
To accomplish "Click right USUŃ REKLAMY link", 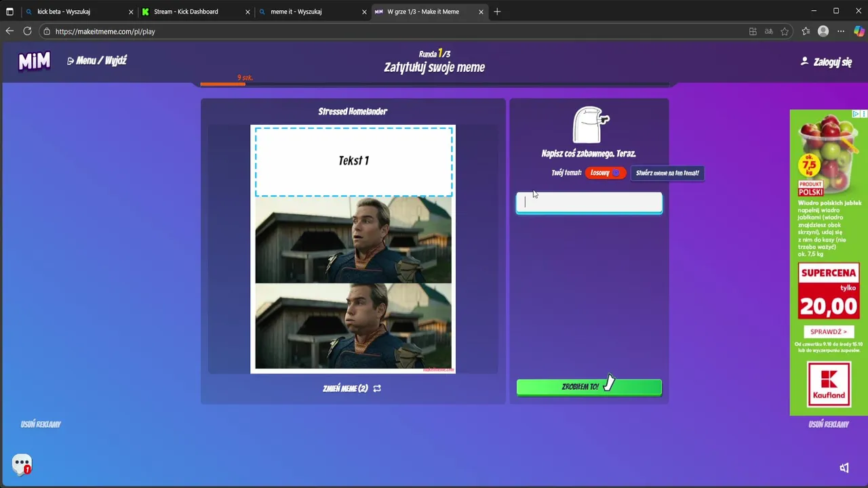I will [x=829, y=424].
